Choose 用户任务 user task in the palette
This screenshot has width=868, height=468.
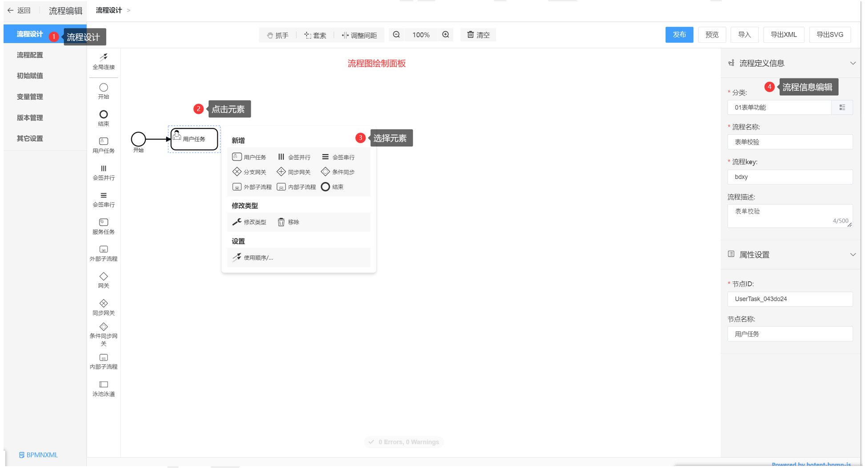[104, 145]
